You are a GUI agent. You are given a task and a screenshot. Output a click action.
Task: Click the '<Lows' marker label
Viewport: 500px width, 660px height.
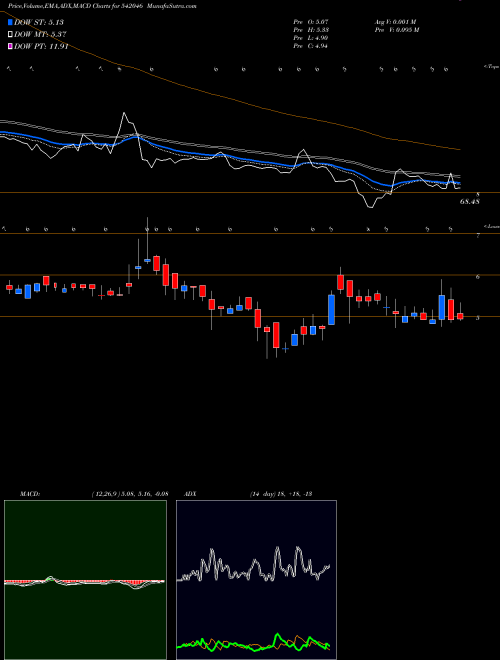click(492, 226)
